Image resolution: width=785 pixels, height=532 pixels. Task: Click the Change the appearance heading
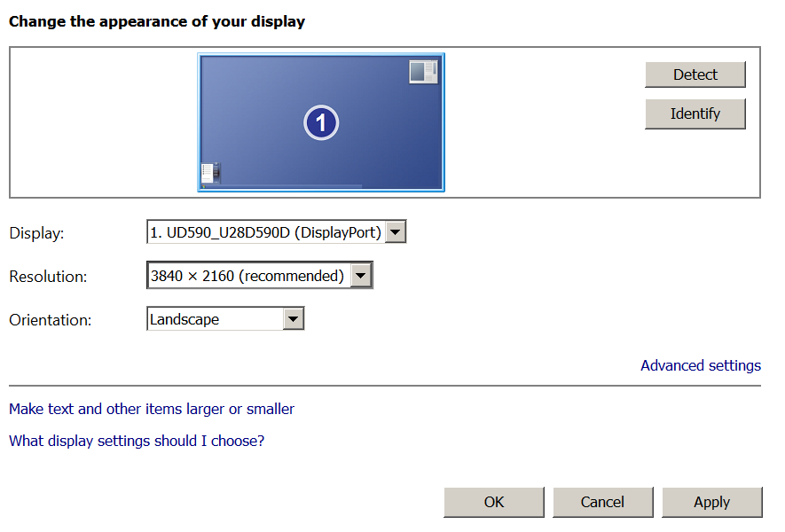[x=157, y=21]
